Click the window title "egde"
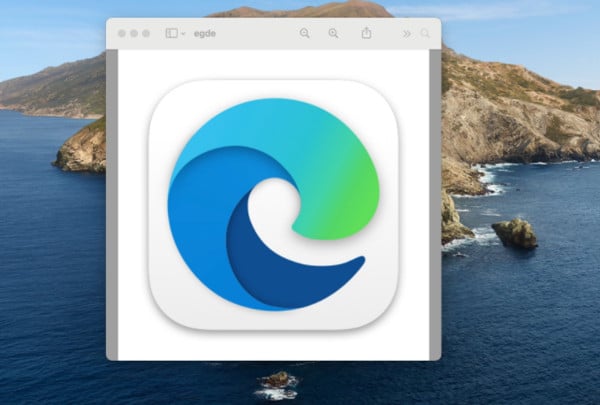 click(205, 34)
